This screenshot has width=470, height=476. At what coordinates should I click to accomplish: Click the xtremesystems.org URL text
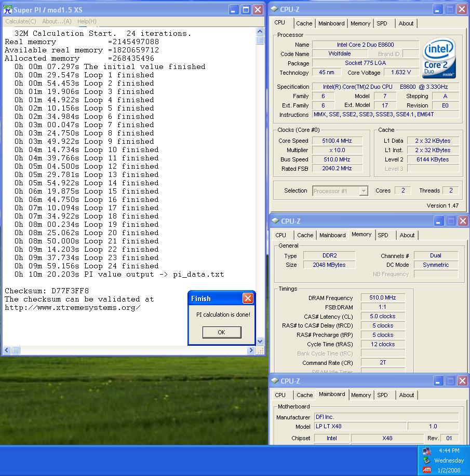pyautogui.click(x=72, y=307)
